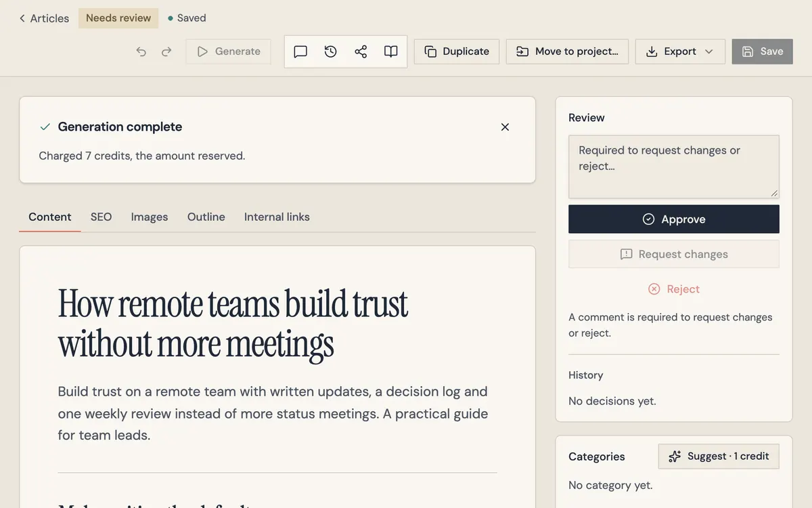Click the undo arrow icon
Viewport: 812px width, 508px height.
(x=141, y=51)
